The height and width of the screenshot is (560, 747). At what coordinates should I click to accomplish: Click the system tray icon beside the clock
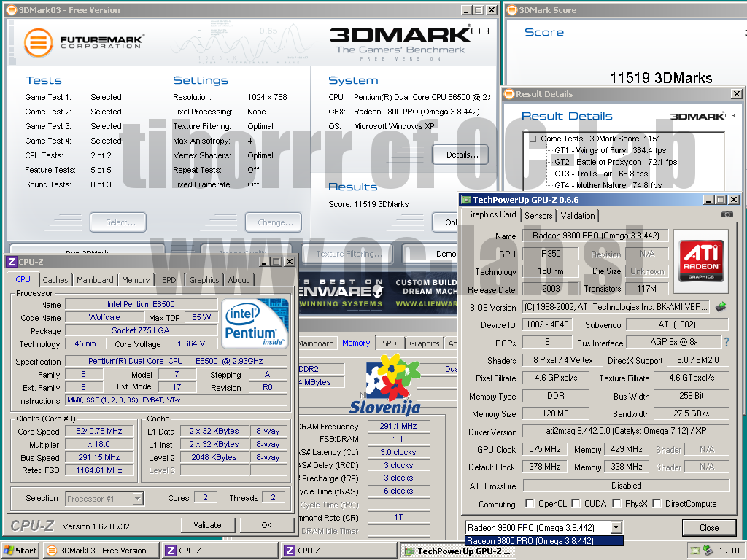click(x=709, y=551)
